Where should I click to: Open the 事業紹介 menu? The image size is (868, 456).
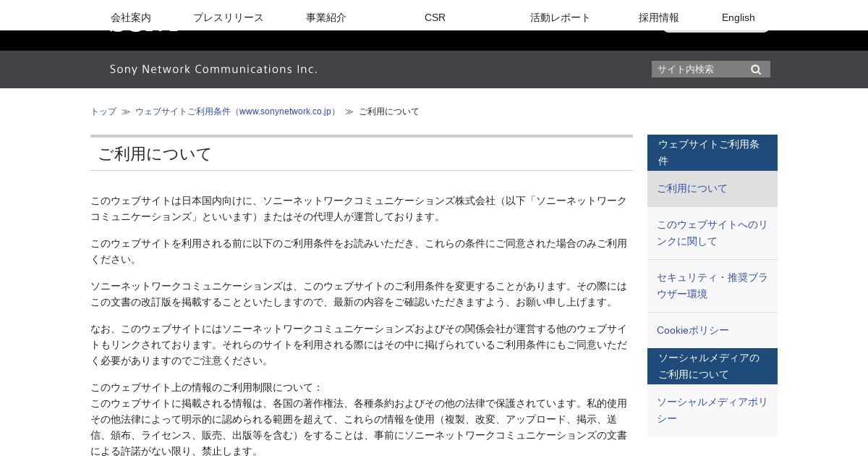coord(326,17)
